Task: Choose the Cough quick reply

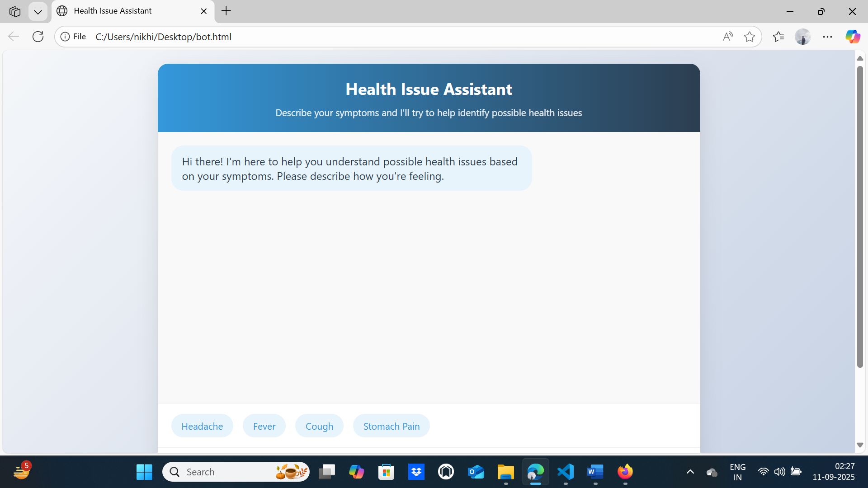Action: [319, 426]
